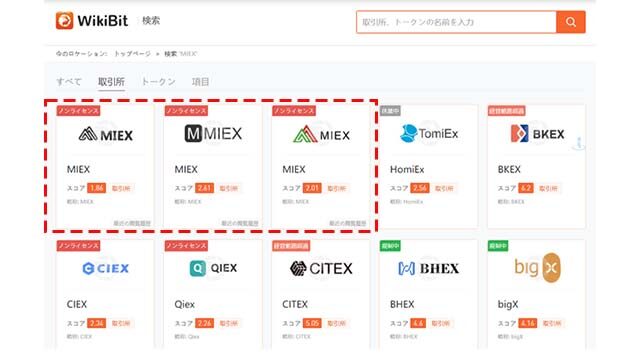The height and width of the screenshot is (360, 640).
Task: Click the gray status badge on HomiEx card
Action: click(x=390, y=111)
